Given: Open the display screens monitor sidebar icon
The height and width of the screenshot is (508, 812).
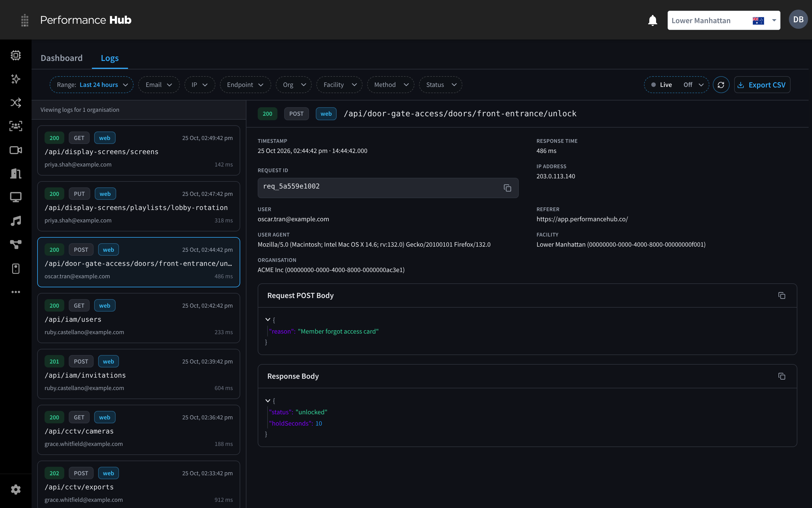Looking at the screenshot, I should point(16,197).
